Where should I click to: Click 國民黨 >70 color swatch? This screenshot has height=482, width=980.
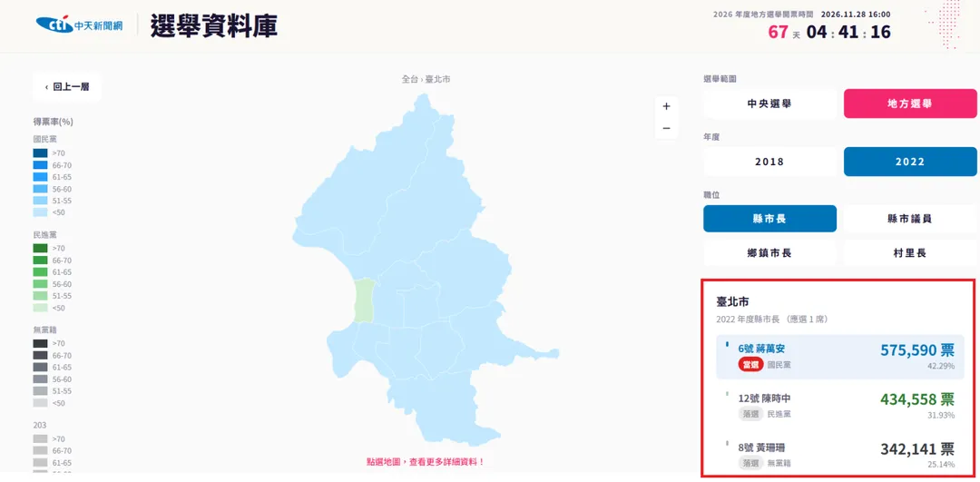41,152
